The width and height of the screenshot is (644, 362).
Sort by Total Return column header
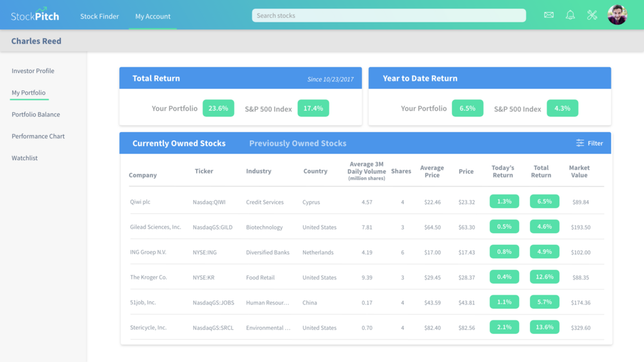coord(541,171)
